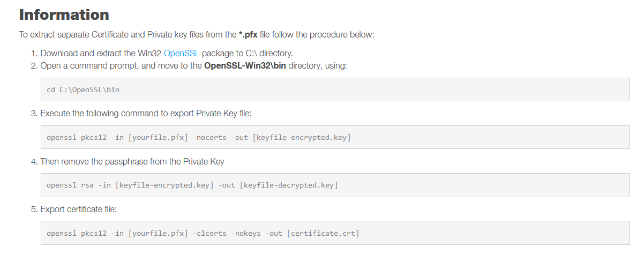Screen dimensions: 644x254
Task: Click step 5 text "Export certificate file:"
Action: point(78,209)
